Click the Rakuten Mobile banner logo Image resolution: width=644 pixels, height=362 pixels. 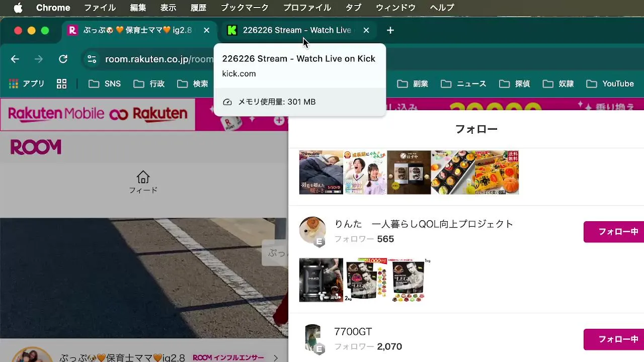(x=98, y=114)
